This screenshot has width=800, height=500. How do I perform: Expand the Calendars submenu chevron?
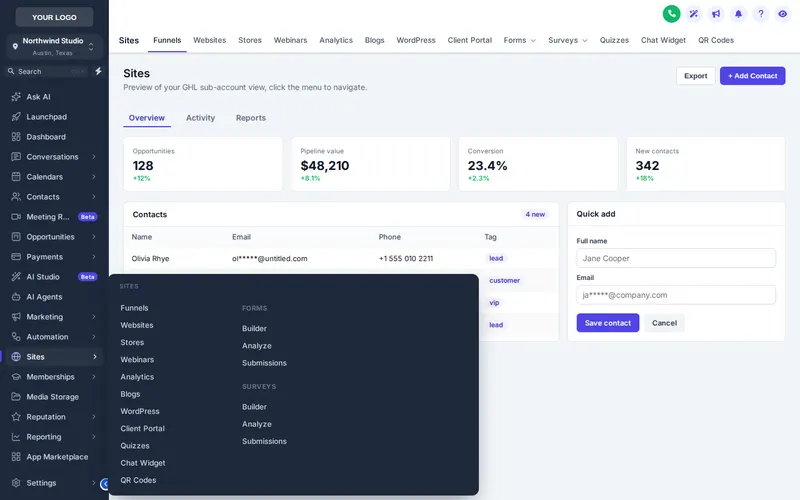click(94, 177)
